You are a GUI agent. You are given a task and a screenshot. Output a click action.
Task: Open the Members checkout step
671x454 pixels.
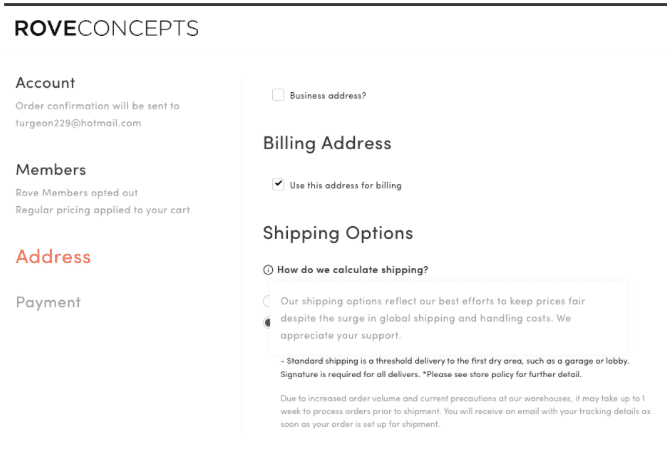[51, 170]
